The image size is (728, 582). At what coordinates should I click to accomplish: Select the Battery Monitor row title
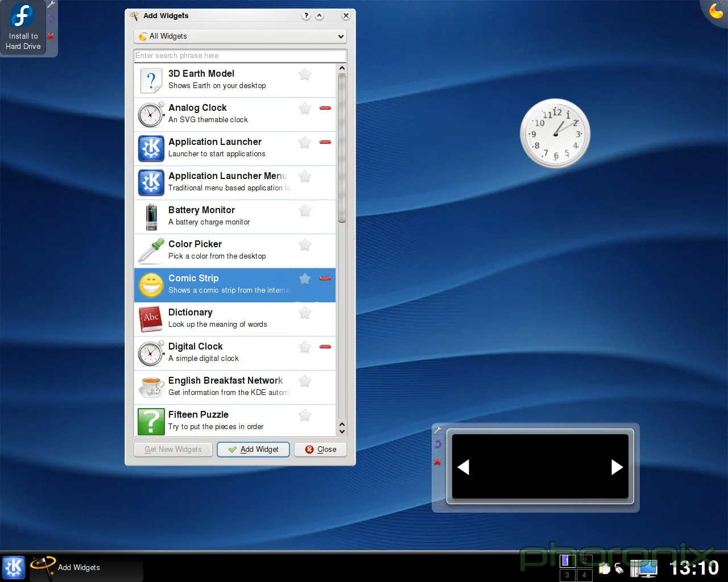click(x=201, y=210)
